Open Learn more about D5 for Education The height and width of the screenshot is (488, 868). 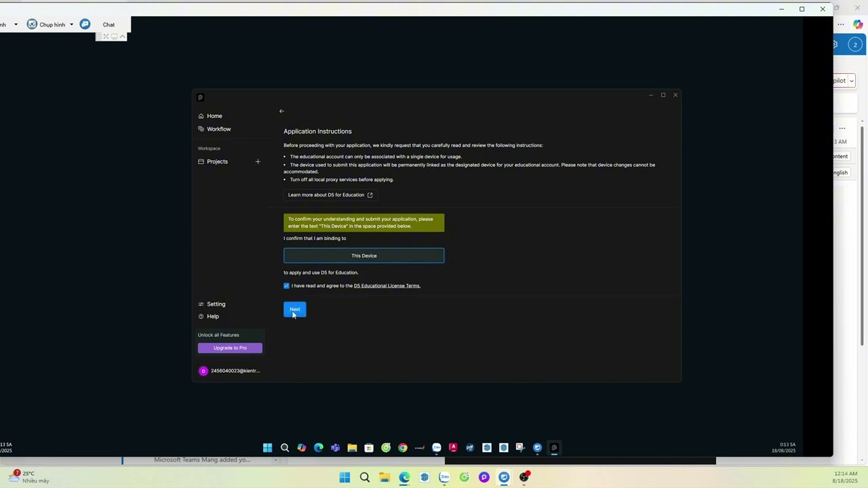tap(330, 195)
